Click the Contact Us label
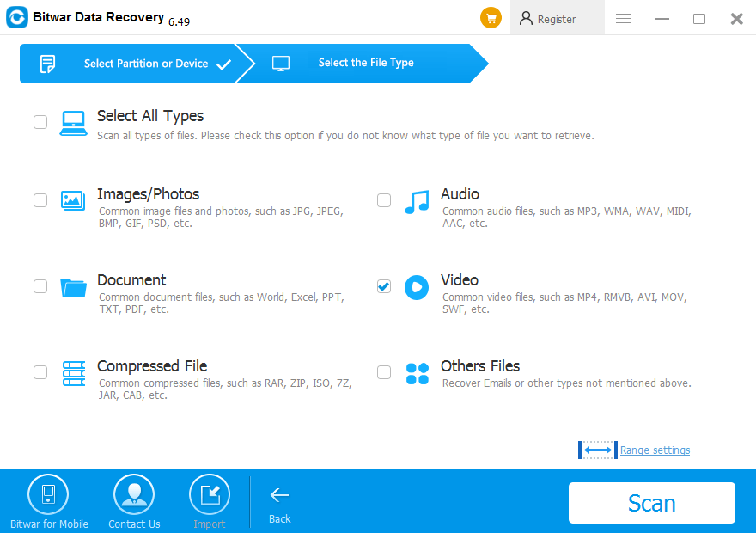 (x=134, y=524)
